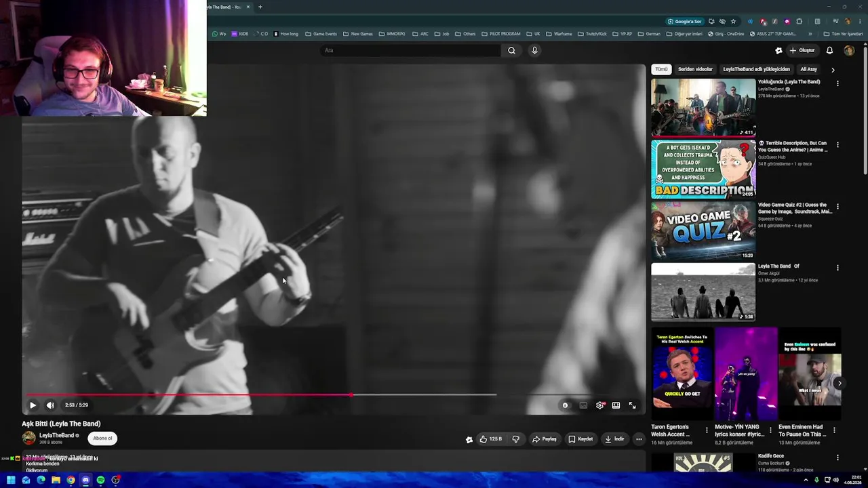This screenshot has width=868, height=488.
Task: Open Discord from the taskbar
Action: pos(85,480)
